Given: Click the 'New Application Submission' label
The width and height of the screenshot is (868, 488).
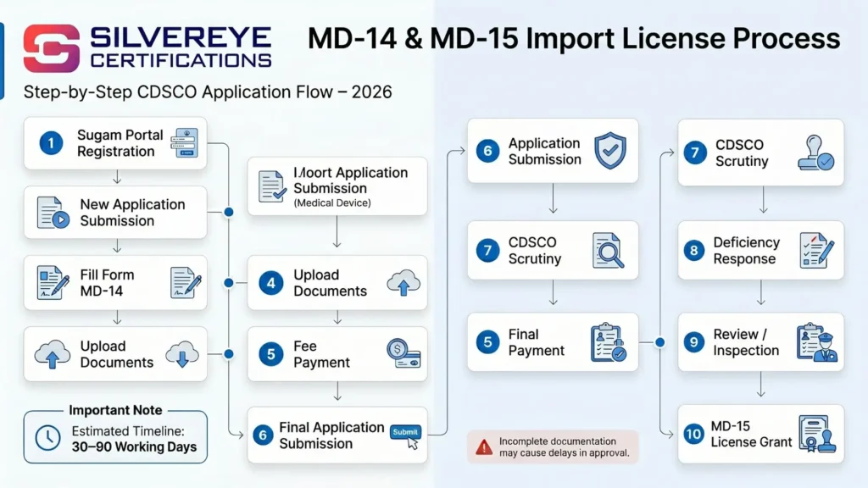Looking at the screenshot, I should click(132, 213).
